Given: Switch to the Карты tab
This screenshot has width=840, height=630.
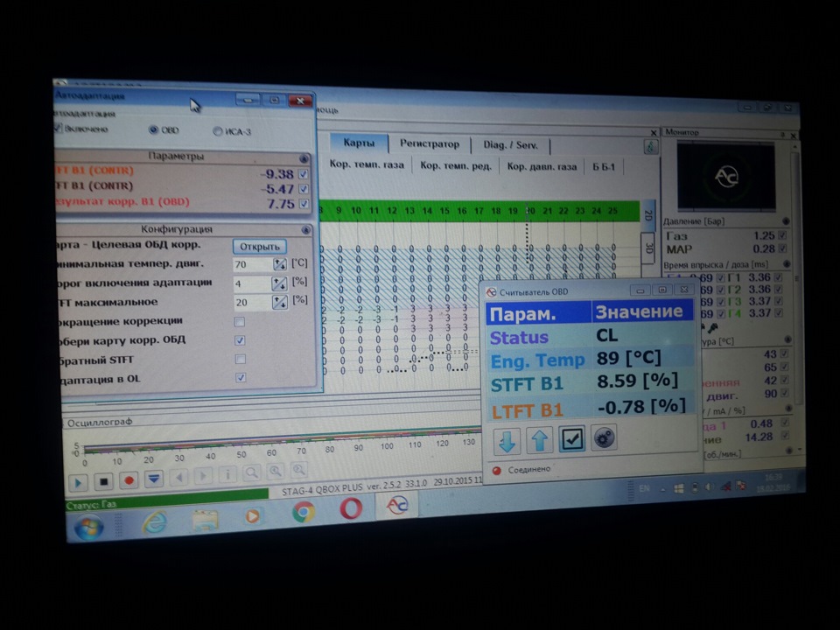Looking at the screenshot, I should [x=359, y=143].
